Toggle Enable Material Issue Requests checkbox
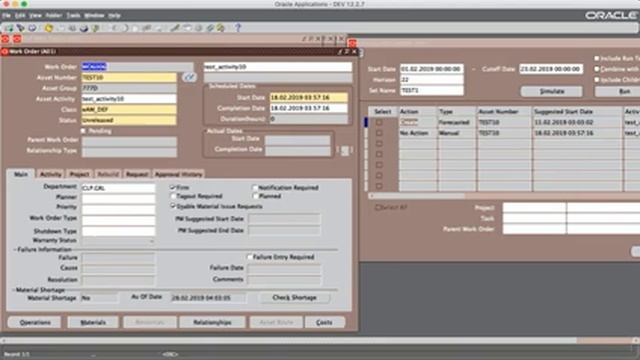 click(173, 206)
